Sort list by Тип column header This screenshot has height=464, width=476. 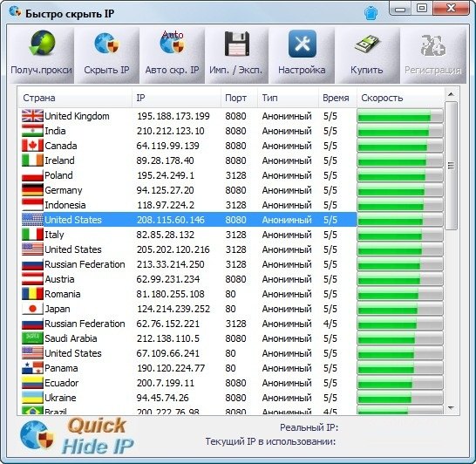tap(288, 98)
